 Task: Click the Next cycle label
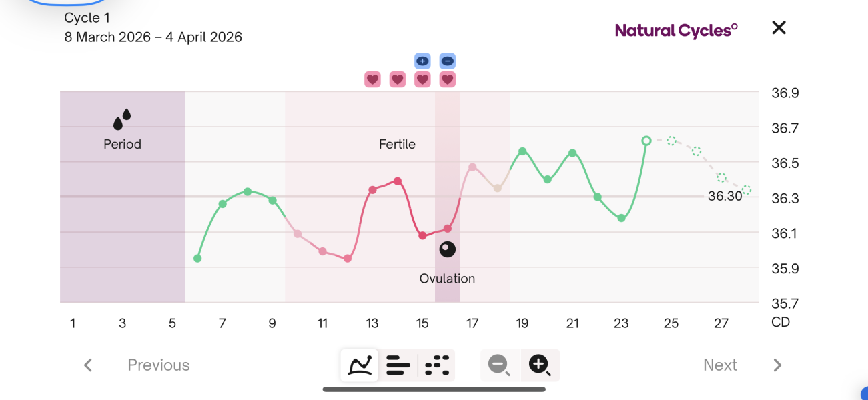[x=720, y=365]
